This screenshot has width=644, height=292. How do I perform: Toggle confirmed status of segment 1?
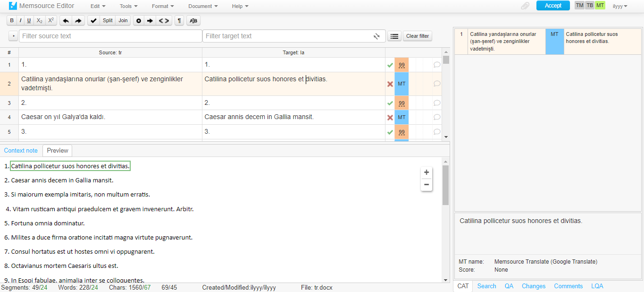(390, 65)
